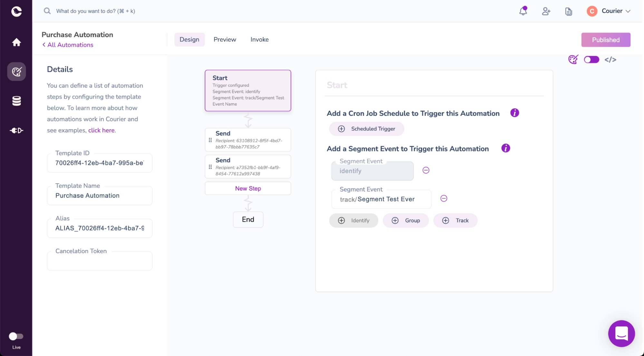Switch to code view brackets icon
The image size is (644, 356).
(x=610, y=60)
